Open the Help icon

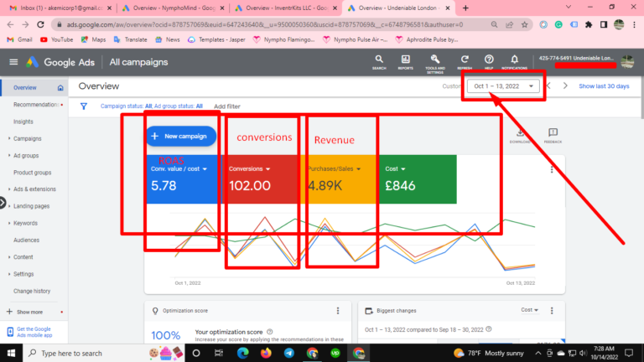click(489, 61)
